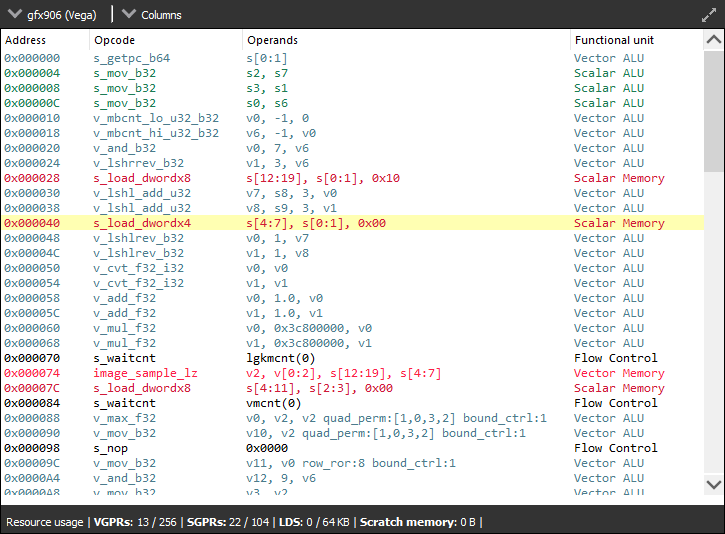Sort by the Opcode column header
Viewport: 725px width, 534px height.
click(114, 40)
